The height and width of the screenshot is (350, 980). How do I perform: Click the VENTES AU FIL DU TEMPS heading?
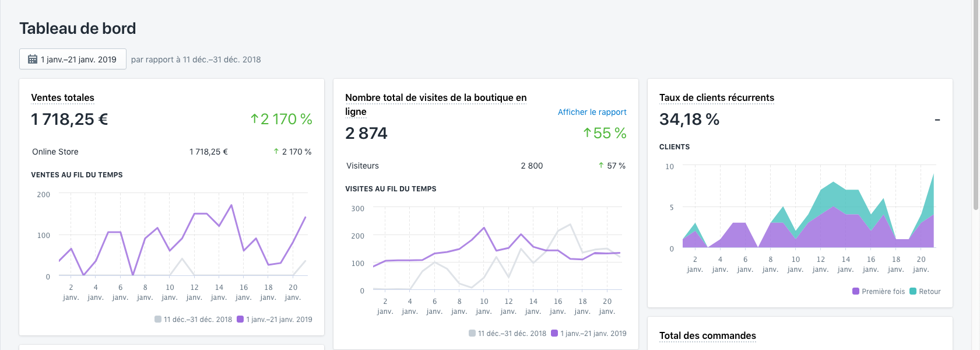tap(77, 174)
